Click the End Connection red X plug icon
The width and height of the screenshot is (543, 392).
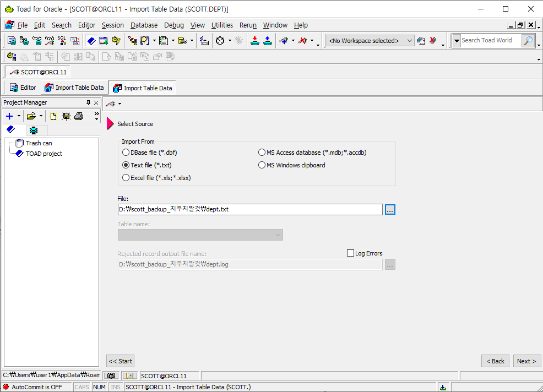(303, 41)
